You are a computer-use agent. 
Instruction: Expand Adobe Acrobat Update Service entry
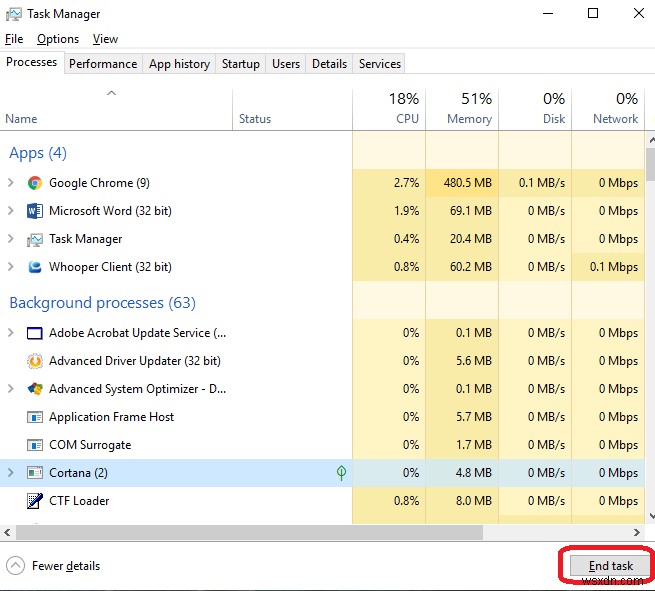(x=11, y=333)
